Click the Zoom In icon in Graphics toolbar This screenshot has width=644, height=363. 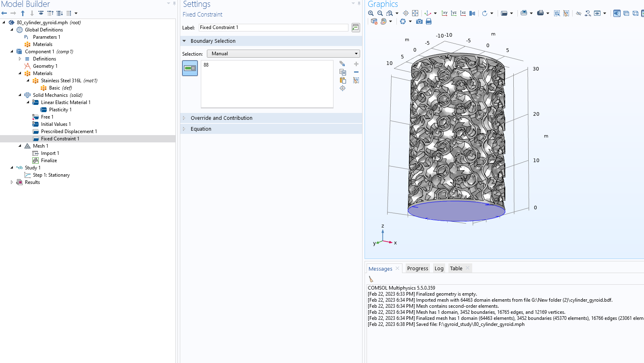click(x=371, y=13)
